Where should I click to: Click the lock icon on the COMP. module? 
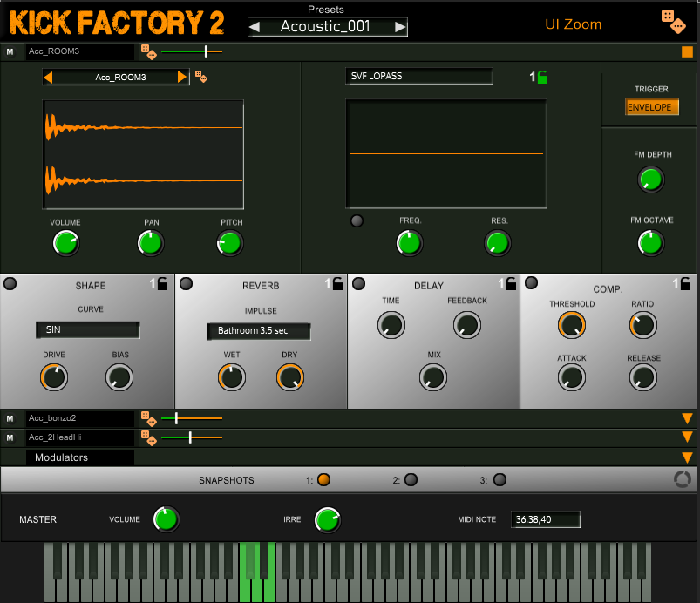[x=685, y=283]
